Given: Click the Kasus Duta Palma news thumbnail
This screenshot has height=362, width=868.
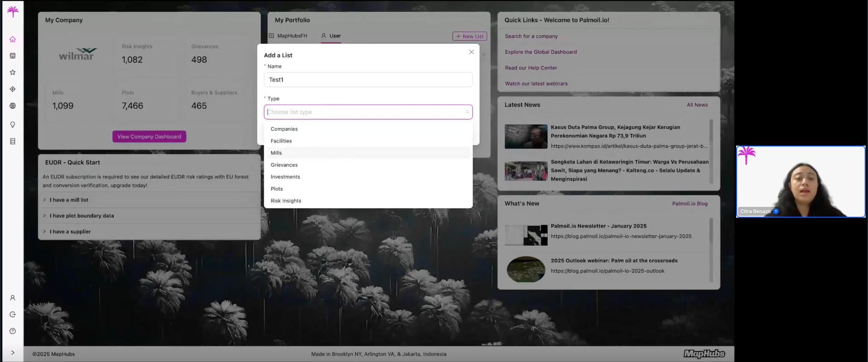Looking at the screenshot, I should pos(526,137).
